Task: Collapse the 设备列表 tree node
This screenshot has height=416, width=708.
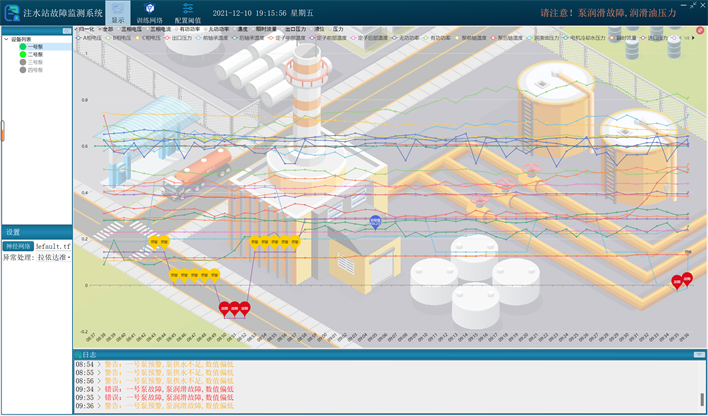Action: 5,39
